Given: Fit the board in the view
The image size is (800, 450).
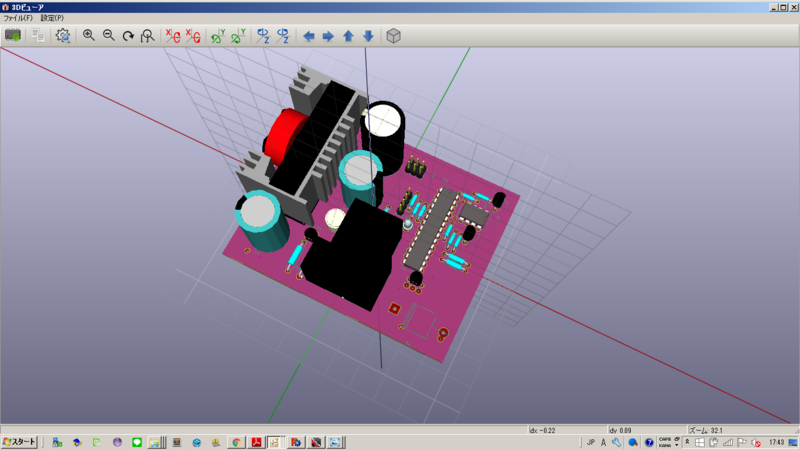Looking at the screenshot, I should coord(147,36).
